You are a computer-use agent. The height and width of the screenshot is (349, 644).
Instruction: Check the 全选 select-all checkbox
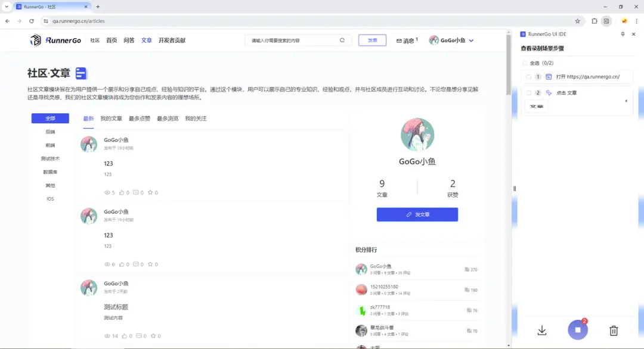click(x=525, y=63)
